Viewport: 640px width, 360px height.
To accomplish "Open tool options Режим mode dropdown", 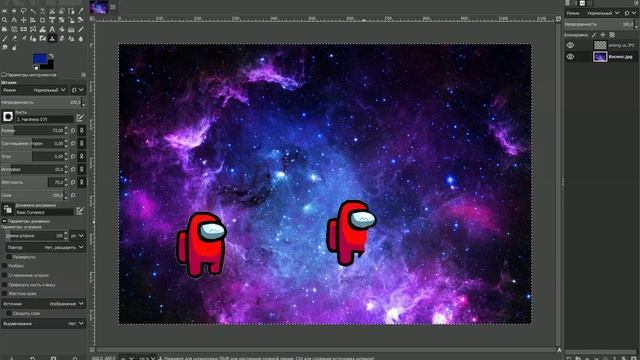I will click(x=35, y=90).
